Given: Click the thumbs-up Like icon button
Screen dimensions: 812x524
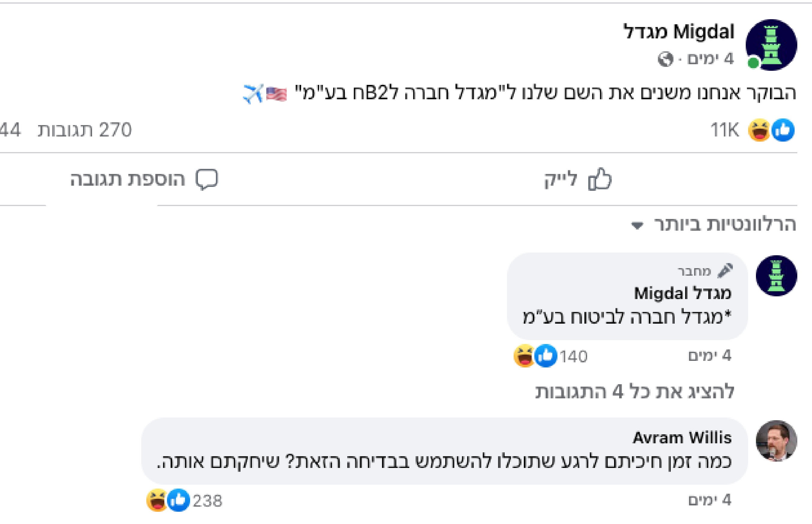Looking at the screenshot, I should [600, 179].
